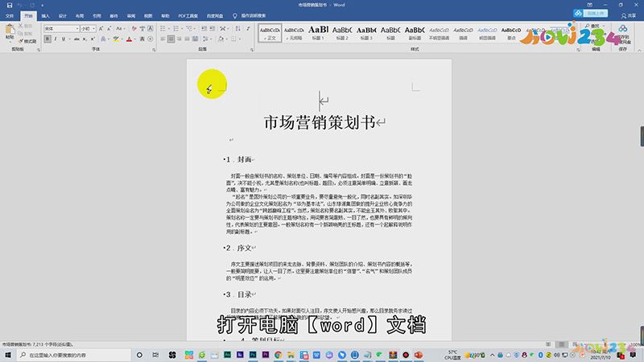Click the Align Left icon

click(163, 39)
